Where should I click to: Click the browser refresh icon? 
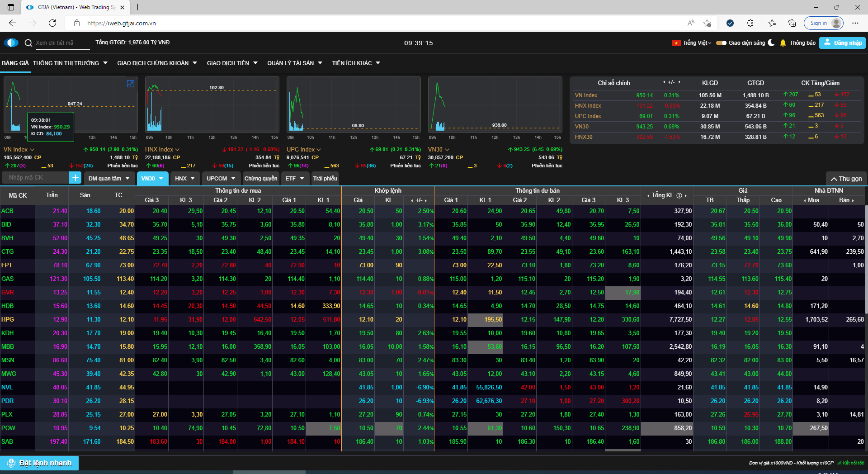point(52,23)
